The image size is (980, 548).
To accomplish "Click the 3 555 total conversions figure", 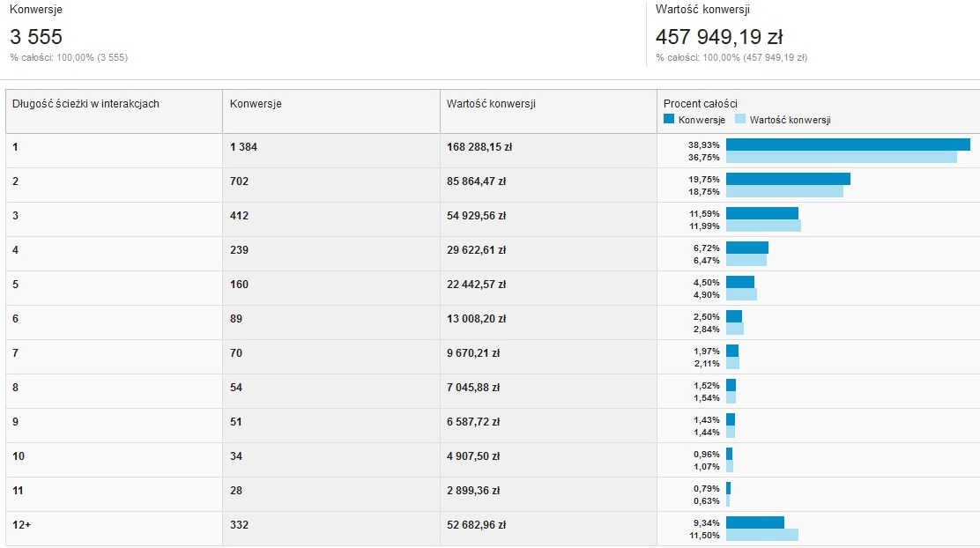I will (35, 37).
